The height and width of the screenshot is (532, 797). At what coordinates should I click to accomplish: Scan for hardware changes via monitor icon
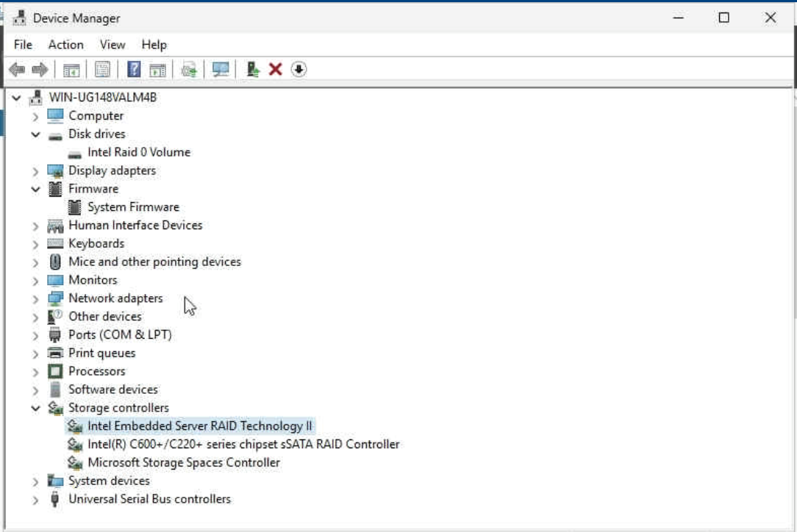221,69
